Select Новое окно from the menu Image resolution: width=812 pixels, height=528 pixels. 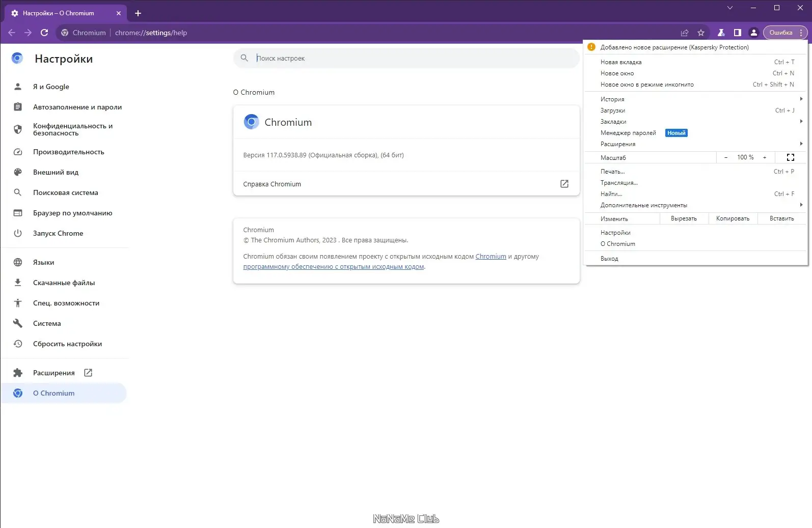pyautogui.click(x=696, y=73)
